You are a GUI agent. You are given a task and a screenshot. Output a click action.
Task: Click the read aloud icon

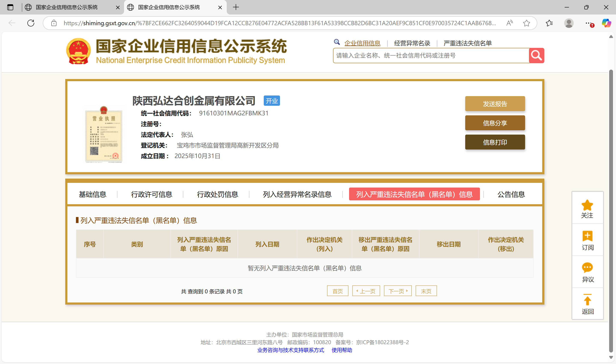pyautogui.click(x=509, y=23)
